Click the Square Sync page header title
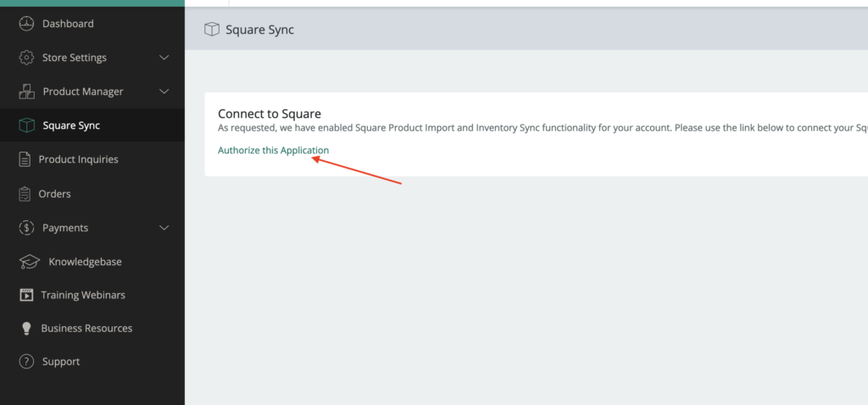The image size is (868, 405). pos(259,30)
